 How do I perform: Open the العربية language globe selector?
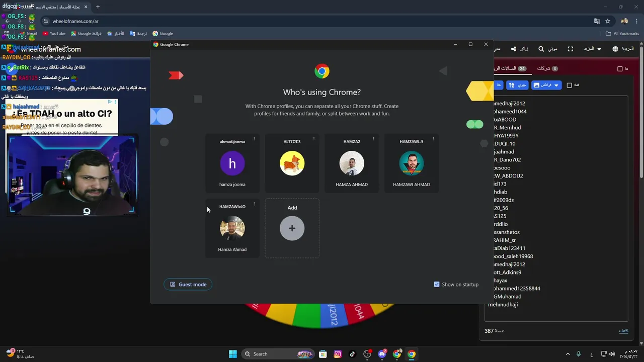(x=623, y=49)
